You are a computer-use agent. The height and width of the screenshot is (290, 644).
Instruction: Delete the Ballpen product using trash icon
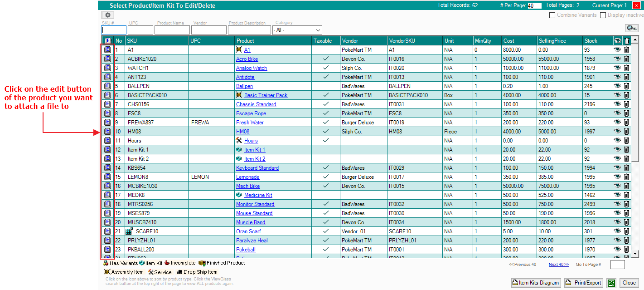coord(627,86)
